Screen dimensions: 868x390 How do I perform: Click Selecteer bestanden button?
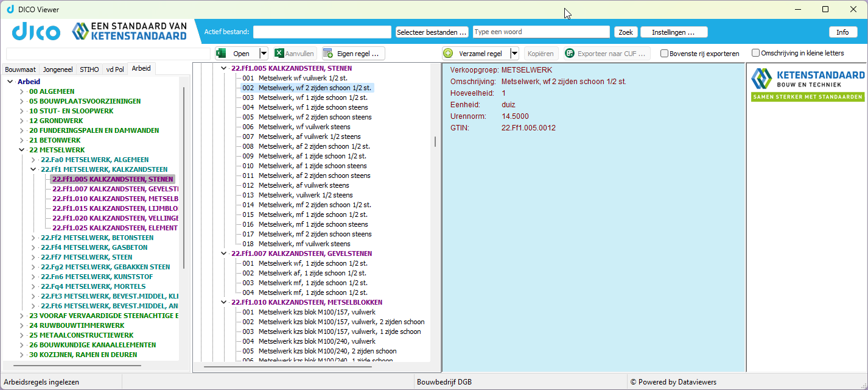pyautogui.click(x=432, y=32)
